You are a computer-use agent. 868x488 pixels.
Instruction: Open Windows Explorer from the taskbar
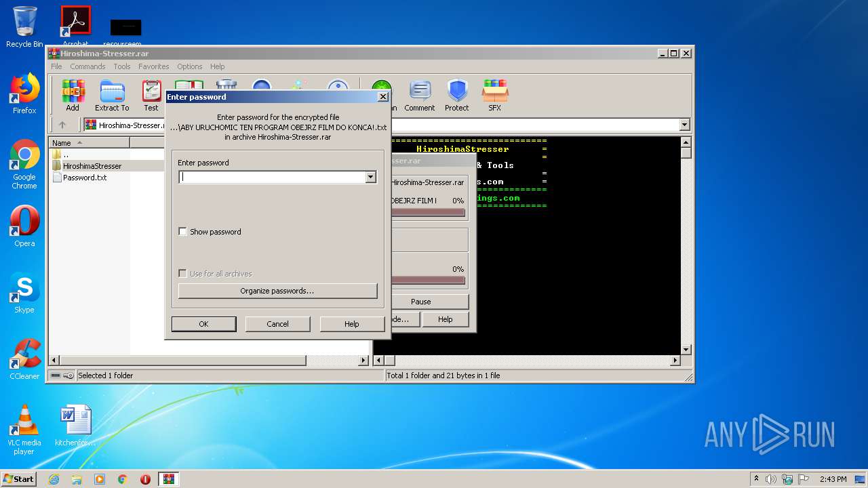coord(77,479)
